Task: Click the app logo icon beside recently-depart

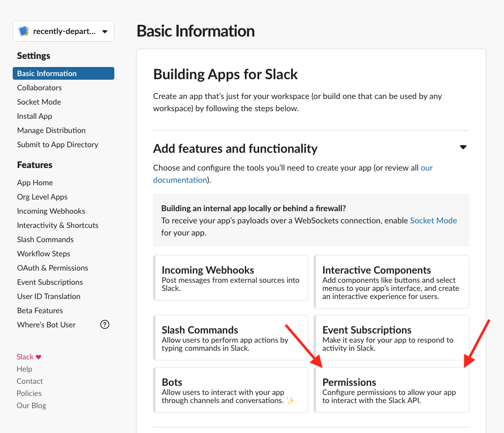Action: click(24, 31)
